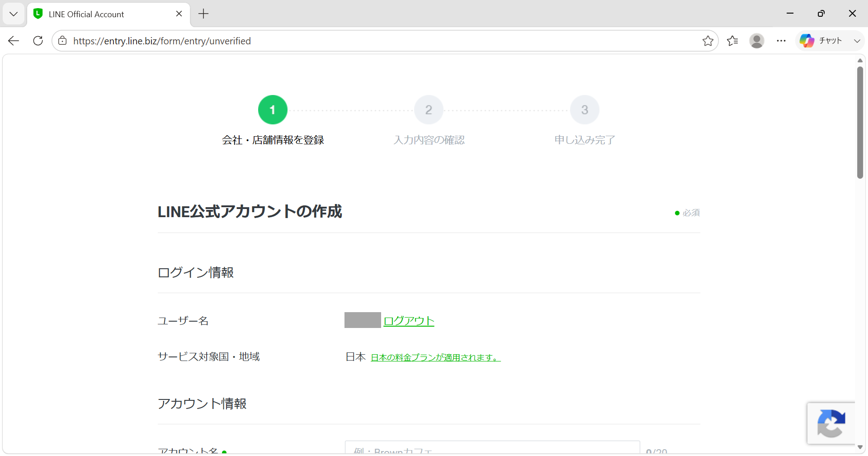Click scrollbar down arrow
Viewport: 868px width, 456px height.
tap(860, 447)
